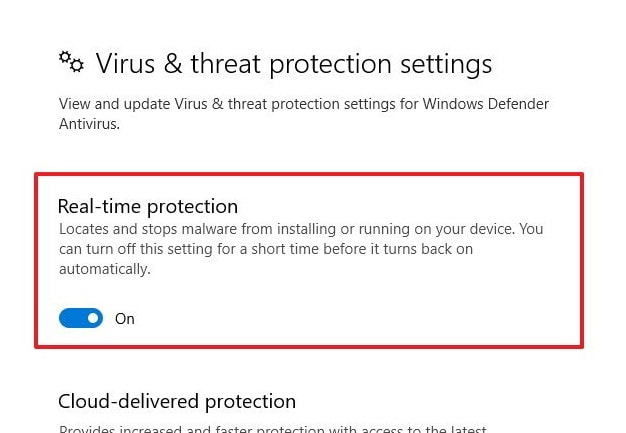The height and width of the screenshot is (433, 626).
Task: Click the ampersand in the page title
Action: pyautogui.click(x=172, y=64)
